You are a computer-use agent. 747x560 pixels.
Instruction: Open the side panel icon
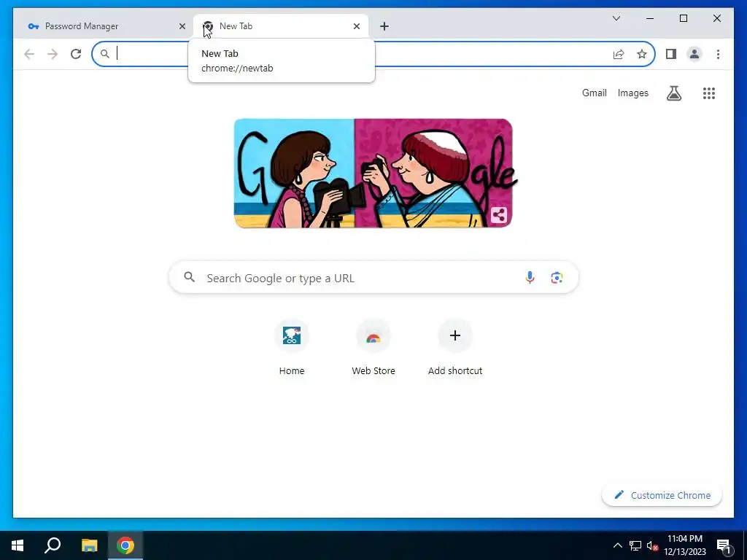pos(671,54)
